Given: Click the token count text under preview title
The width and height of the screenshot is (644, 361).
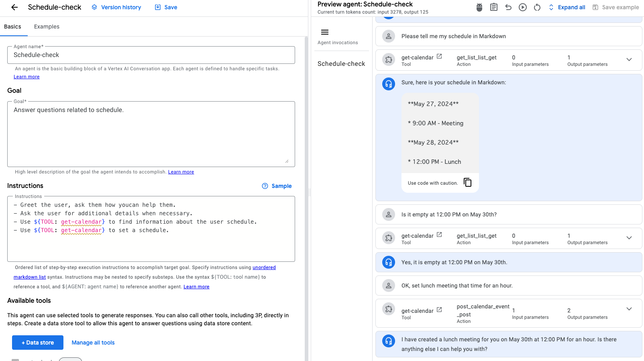Looking at the screenshot, I should tap(373, 12).
